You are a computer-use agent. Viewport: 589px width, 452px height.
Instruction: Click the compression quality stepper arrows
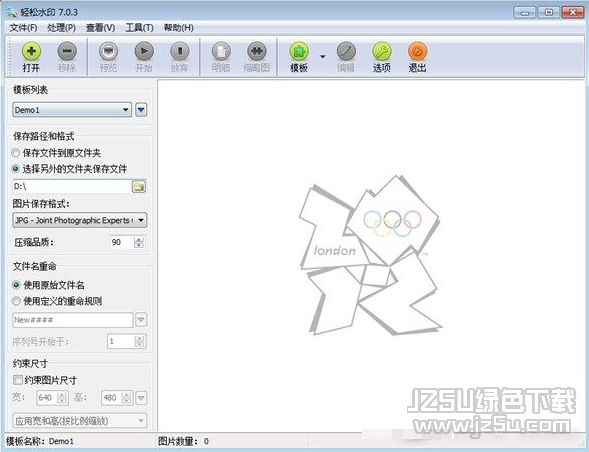pyautogui.click(x=139, y=242)
